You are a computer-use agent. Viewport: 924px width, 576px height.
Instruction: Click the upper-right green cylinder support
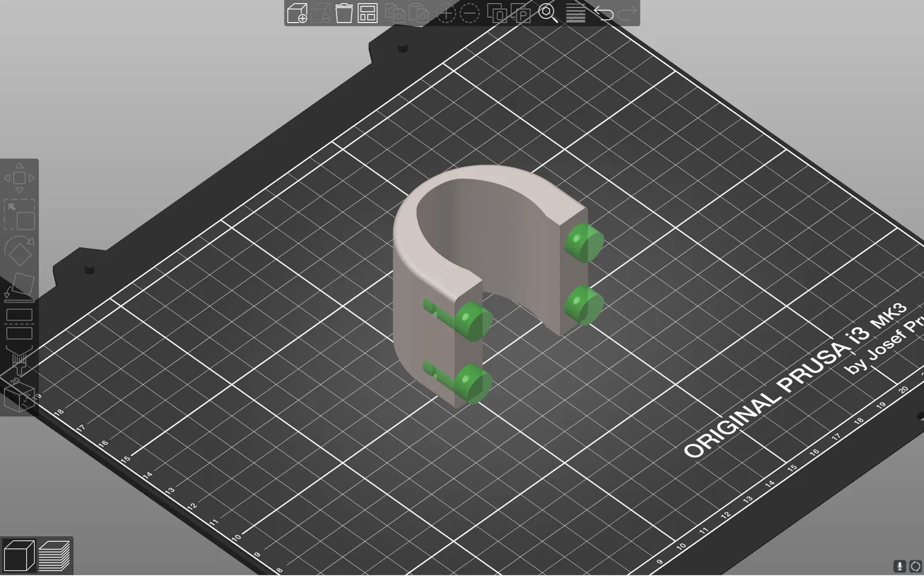click(x=584, y=242)
